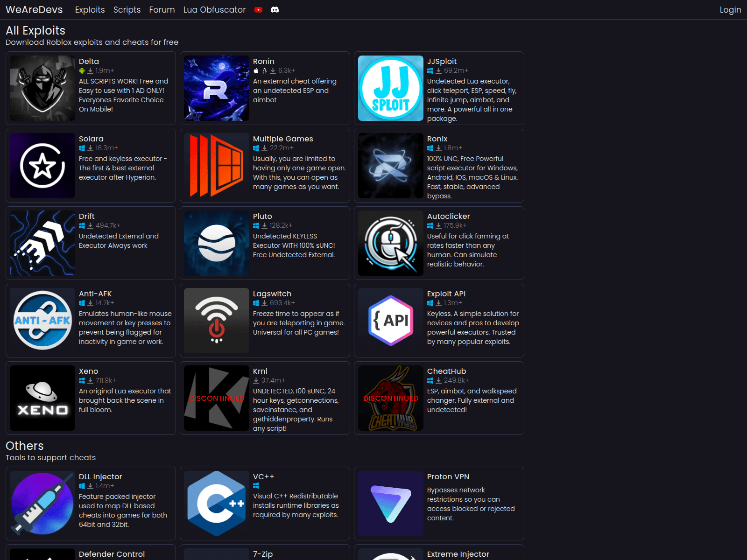Click the Autoclicker mouse icon
Image resolution: width=747 pixels, height=560 pixels.
coord(391,243)
